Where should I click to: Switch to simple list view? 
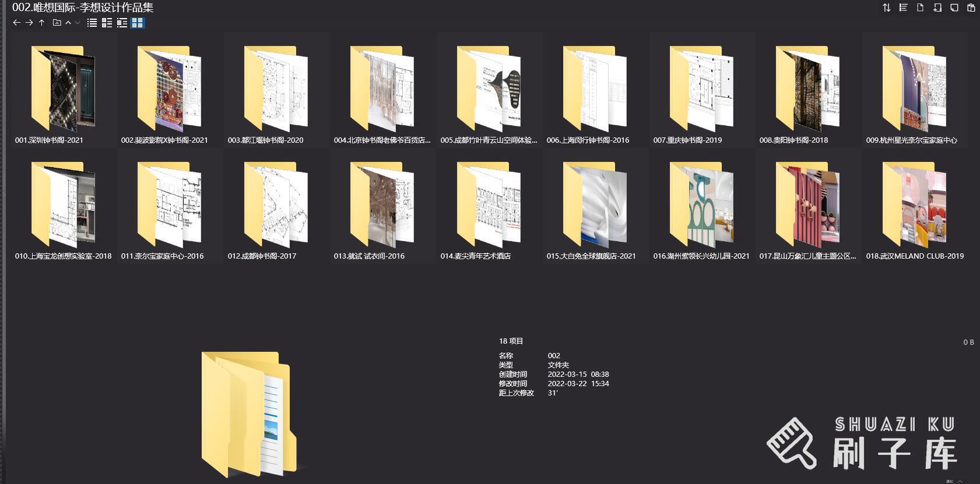tap(92, 23)
